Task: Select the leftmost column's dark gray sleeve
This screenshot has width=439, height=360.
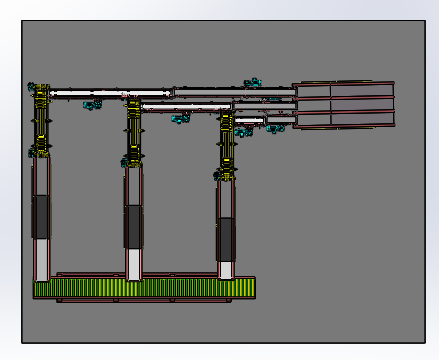Action: [41, 217]
